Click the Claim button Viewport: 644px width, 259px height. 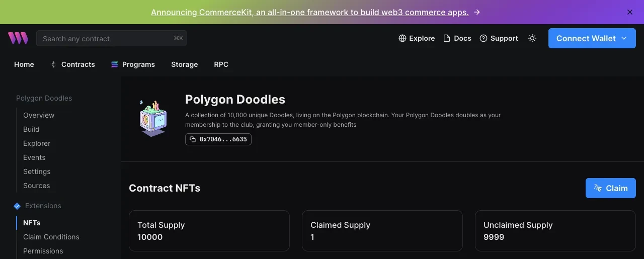coord(611,188)
